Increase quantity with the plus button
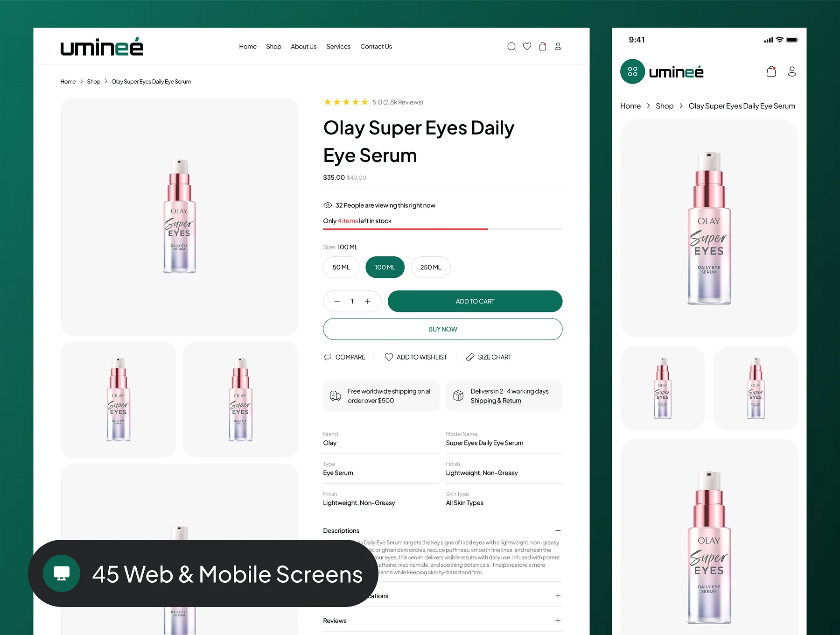 click(368, 301)
